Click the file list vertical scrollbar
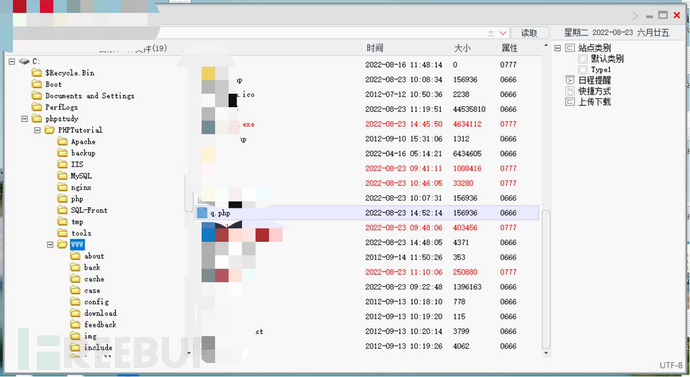 point(546,278)
